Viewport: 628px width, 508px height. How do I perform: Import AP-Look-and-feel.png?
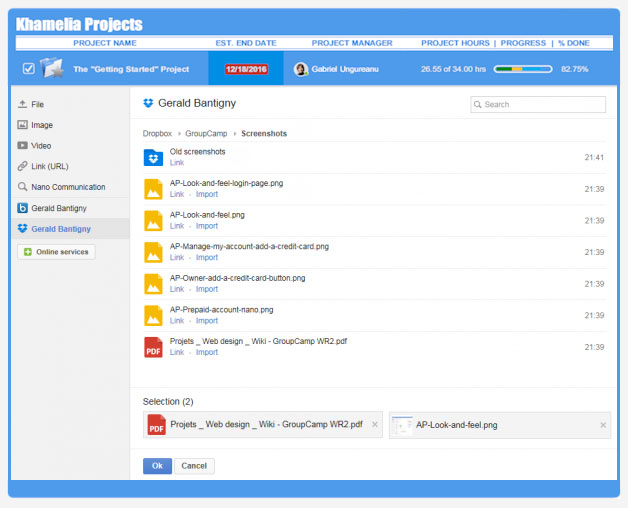pos(207,226)
